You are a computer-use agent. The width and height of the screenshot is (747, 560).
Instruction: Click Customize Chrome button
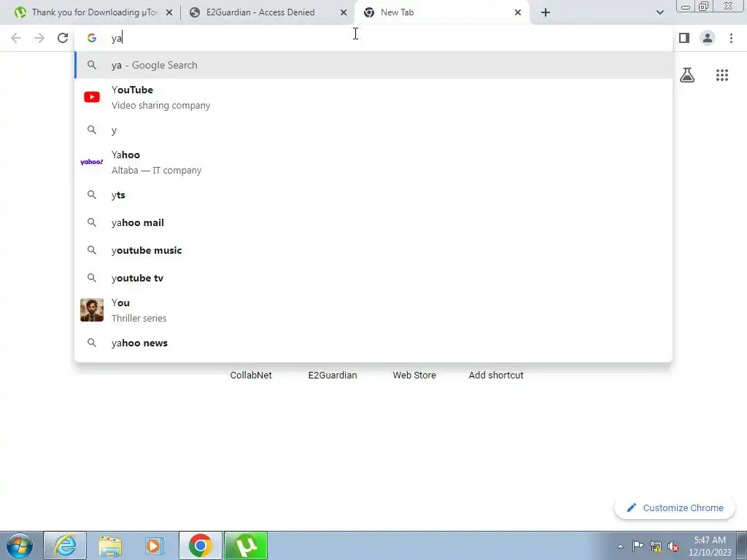click(x=675, y=508)
